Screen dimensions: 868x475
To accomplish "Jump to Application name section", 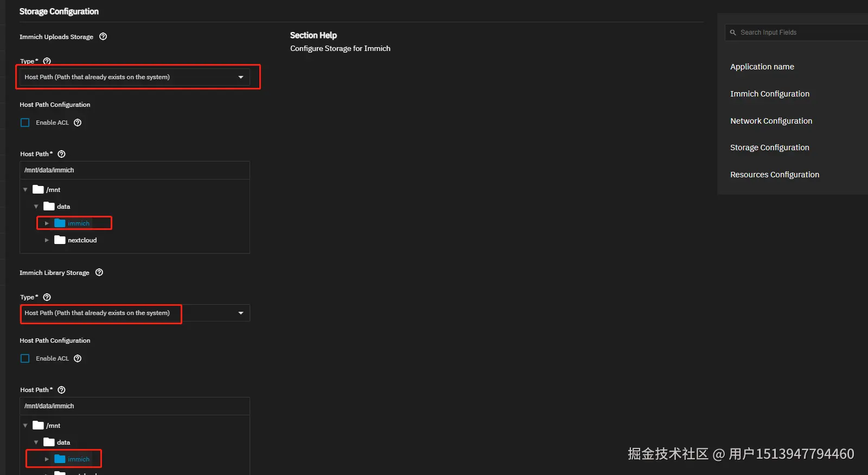I will [x=762, y=67].
